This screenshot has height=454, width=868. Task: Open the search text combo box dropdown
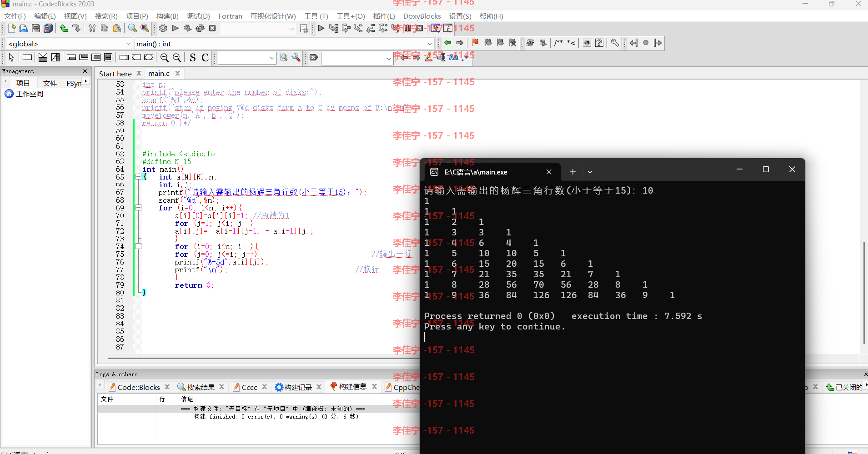(x=272, y=58)
